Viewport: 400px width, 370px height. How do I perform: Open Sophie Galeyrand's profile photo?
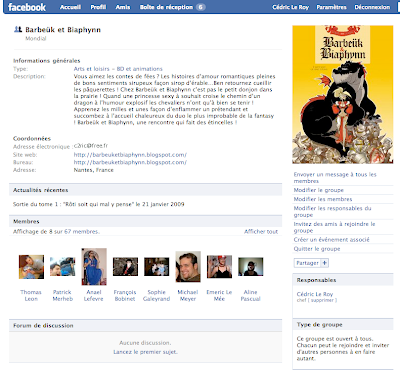tap(157, 267)
